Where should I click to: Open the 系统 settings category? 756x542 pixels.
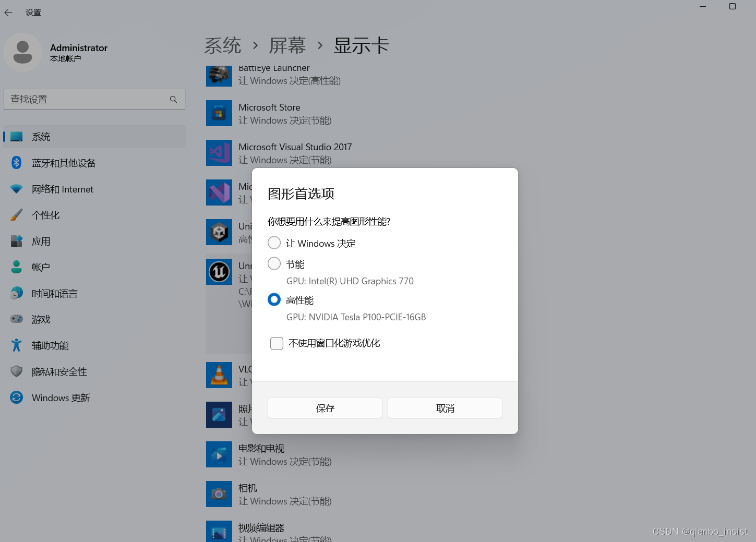click(x=94, y=137)
